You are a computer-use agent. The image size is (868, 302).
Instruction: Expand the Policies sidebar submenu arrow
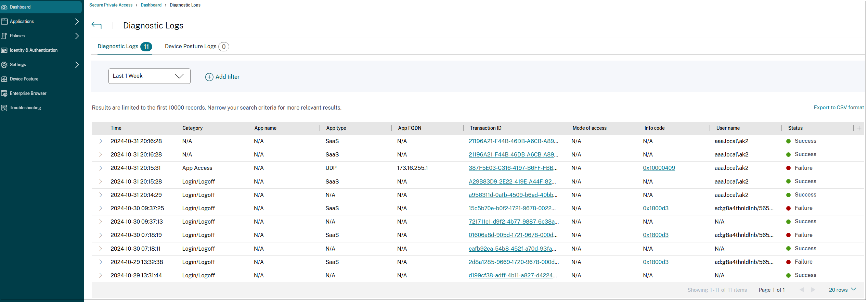(x=77, y=36)
